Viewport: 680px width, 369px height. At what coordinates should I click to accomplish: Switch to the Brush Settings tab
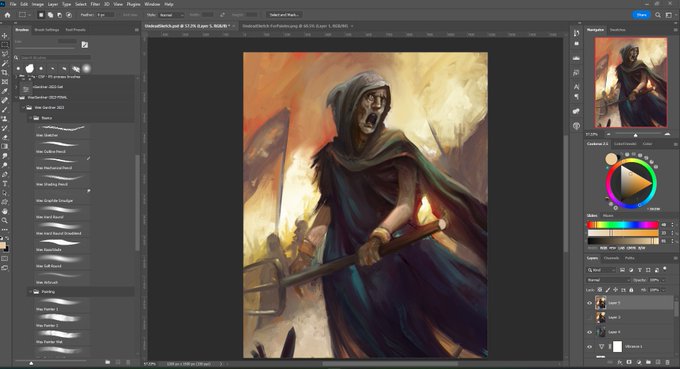tap(46, 30)
